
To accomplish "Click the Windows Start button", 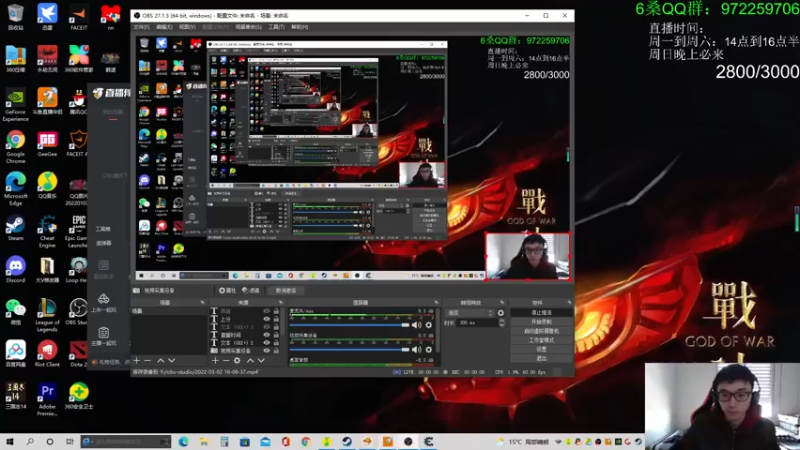I will pyautogui.click(x=10, y=441).
